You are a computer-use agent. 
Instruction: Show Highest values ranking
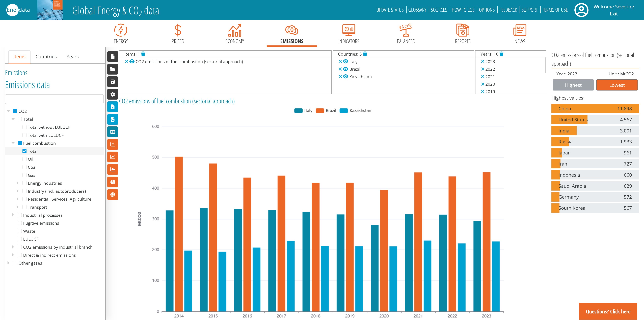click(x=573, y=85)
